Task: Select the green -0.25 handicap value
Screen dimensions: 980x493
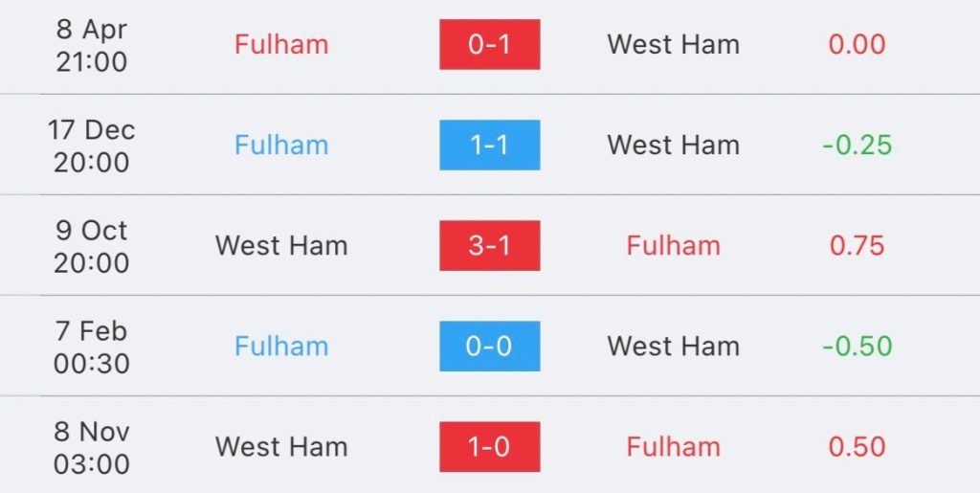Action: point(857,145)
